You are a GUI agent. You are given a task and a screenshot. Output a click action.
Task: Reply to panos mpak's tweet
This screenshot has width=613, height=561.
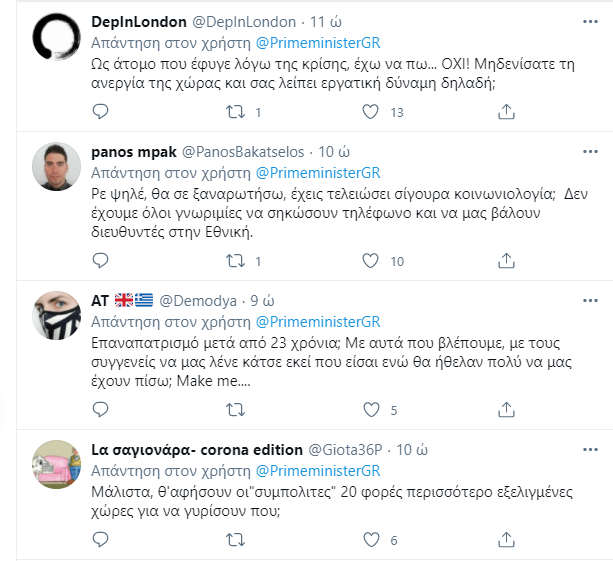pos(100,261)
